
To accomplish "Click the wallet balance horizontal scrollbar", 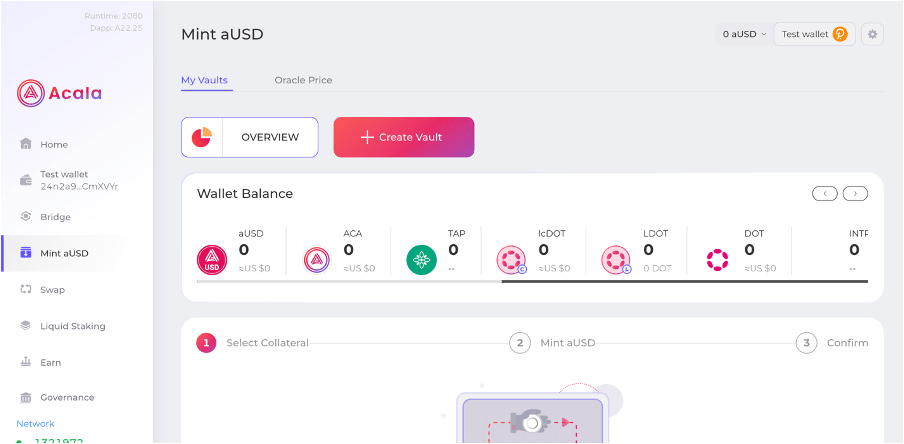I will (532, 281).
